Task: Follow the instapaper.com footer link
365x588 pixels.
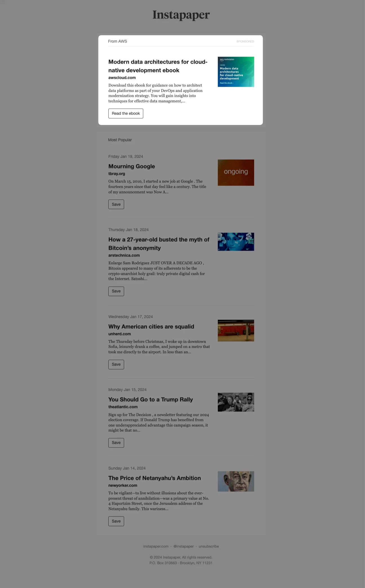Action: pos(156,546)
